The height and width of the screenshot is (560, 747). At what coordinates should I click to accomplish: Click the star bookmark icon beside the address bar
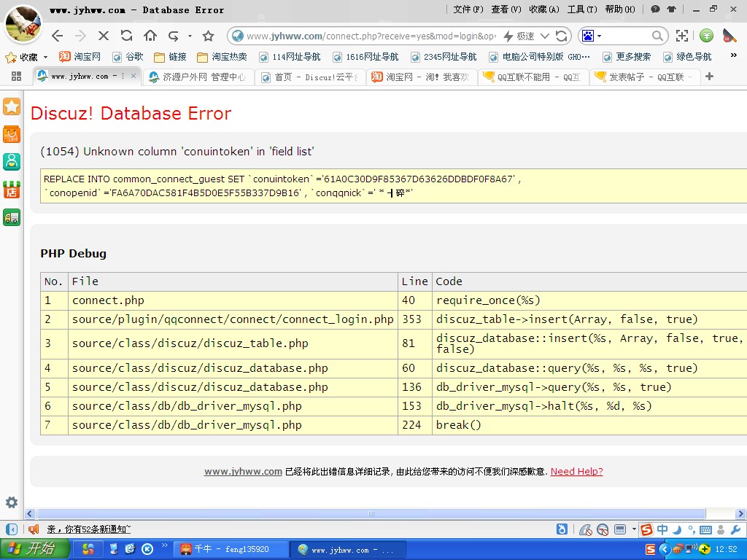208,36
